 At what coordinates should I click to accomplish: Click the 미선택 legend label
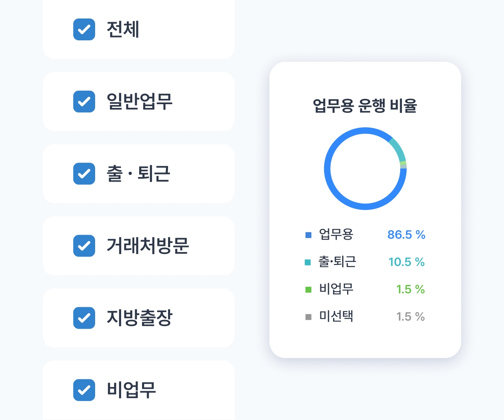pos(336,317)
